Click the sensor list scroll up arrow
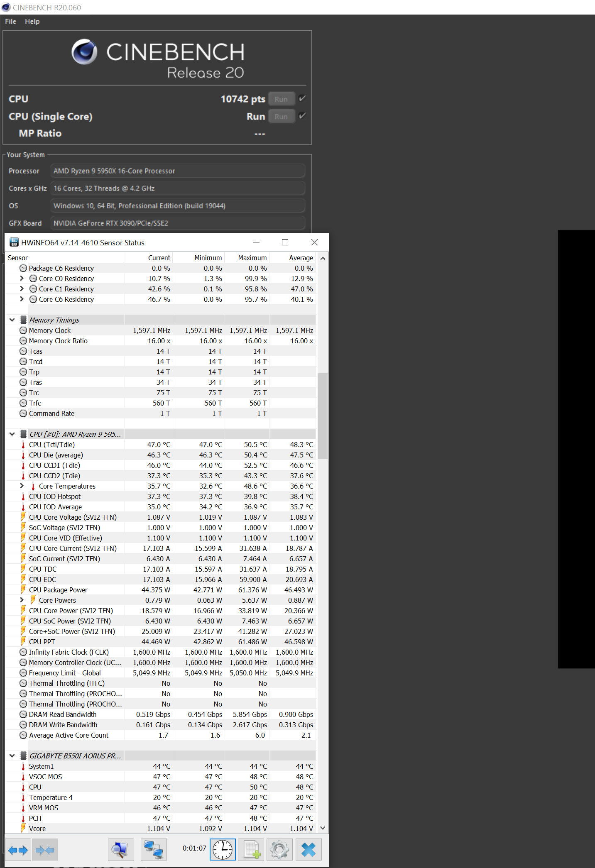 click(323, 258)
